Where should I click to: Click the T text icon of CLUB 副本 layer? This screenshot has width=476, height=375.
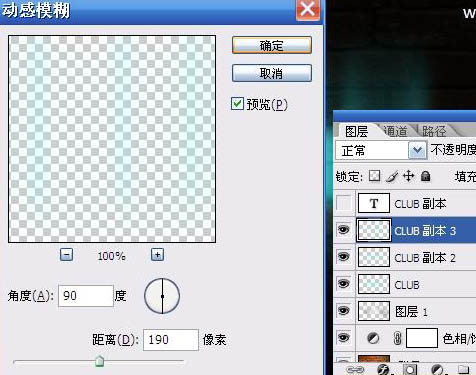374,203
